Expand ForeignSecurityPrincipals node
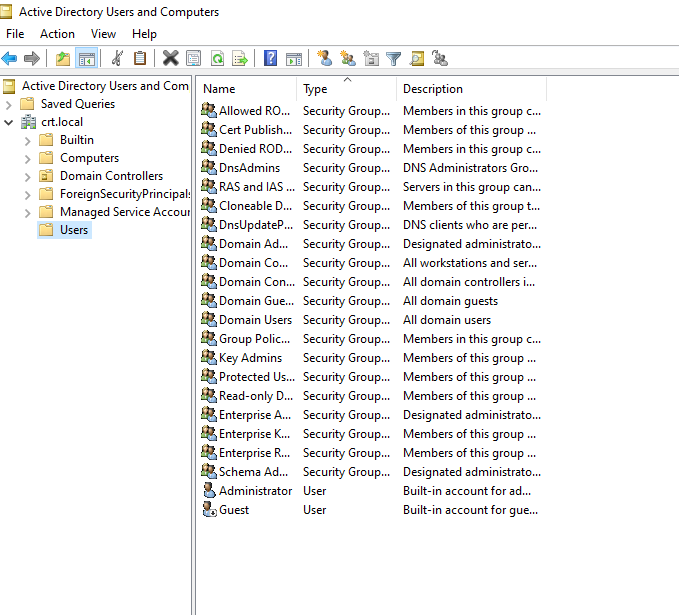Viewport: 679px width, 615px height. pyautogui.click(x=28, y=195)
